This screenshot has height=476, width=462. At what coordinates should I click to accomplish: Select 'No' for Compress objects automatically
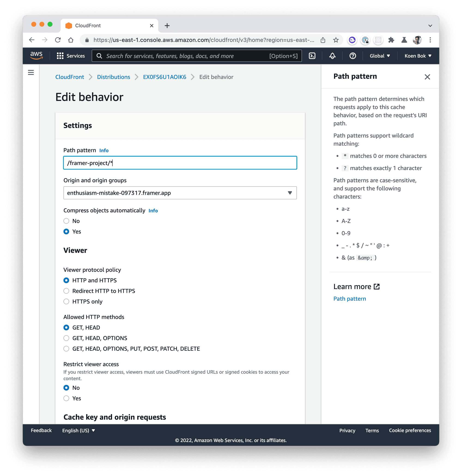point(66,221)
